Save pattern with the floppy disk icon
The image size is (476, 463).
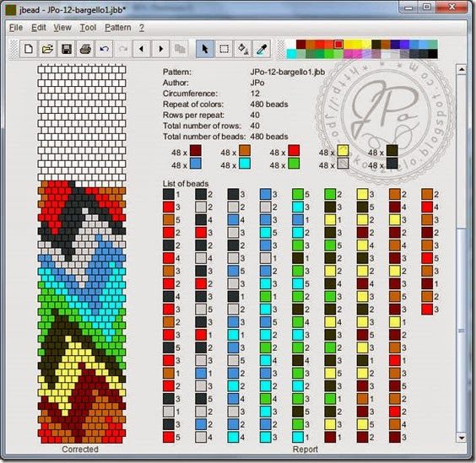67,49
